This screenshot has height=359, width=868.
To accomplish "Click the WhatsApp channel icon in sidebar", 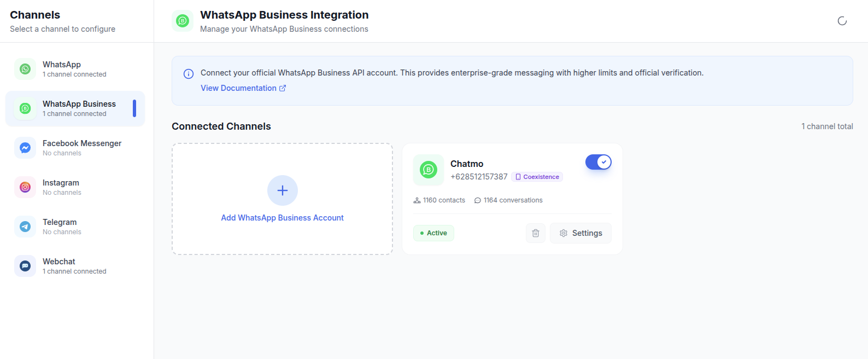I will click(25, 69).
